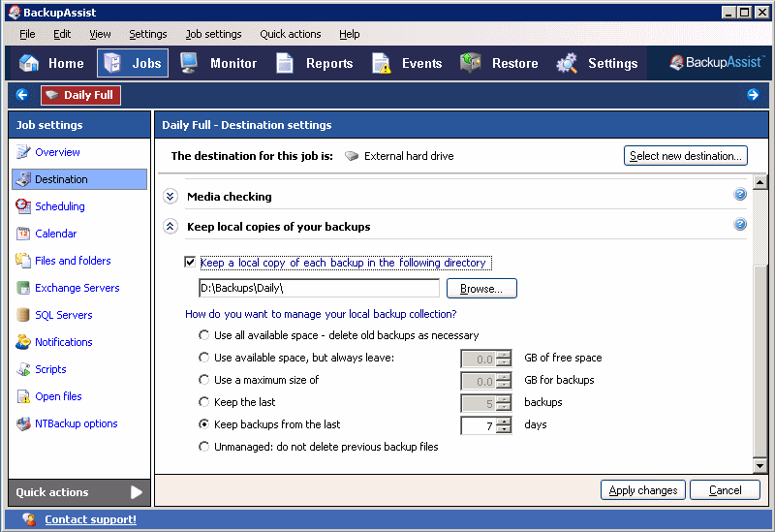Collapse Keep local copies of your backups
The height and width of the screenshot is (532, 775).
170,227
